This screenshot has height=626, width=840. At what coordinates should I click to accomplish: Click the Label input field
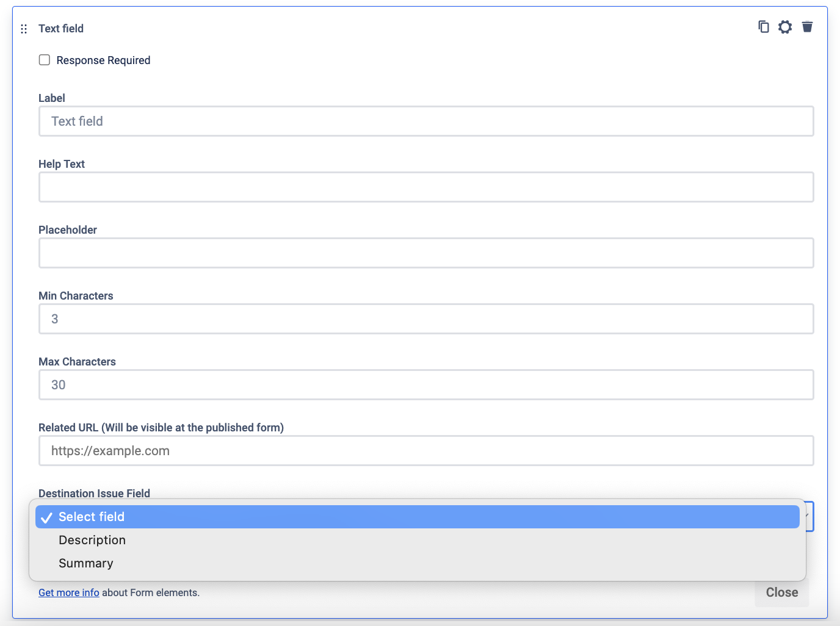click(426, 121)
